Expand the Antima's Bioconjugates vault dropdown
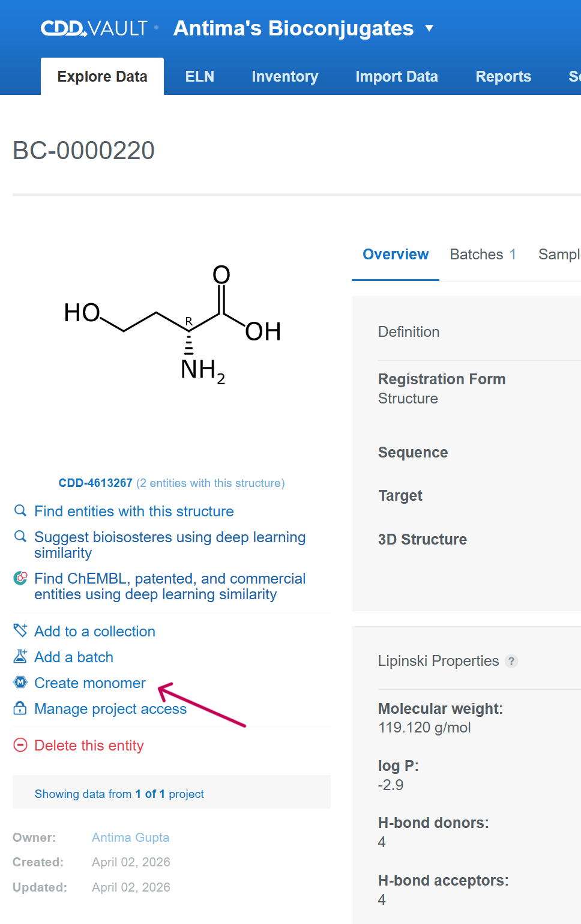Viewport: 581px width, 924px height. point(429,28)
